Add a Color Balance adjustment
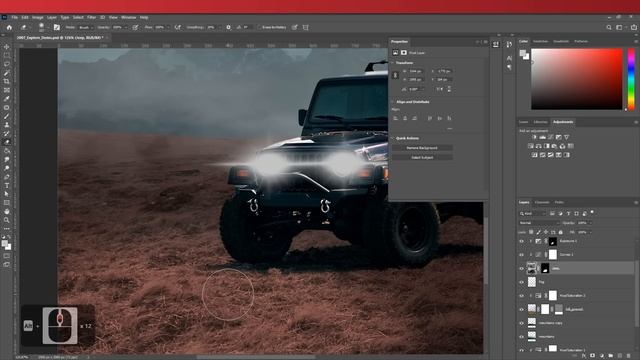This screenshot has width=640, height=360. 539,146
